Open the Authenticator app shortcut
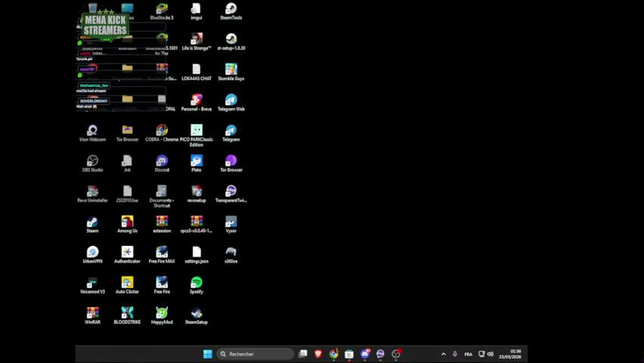Screen dimensions: 644x363 pos(127,255)
